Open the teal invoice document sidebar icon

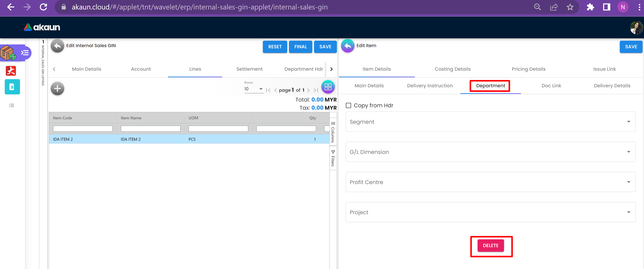tap(12, 87)
